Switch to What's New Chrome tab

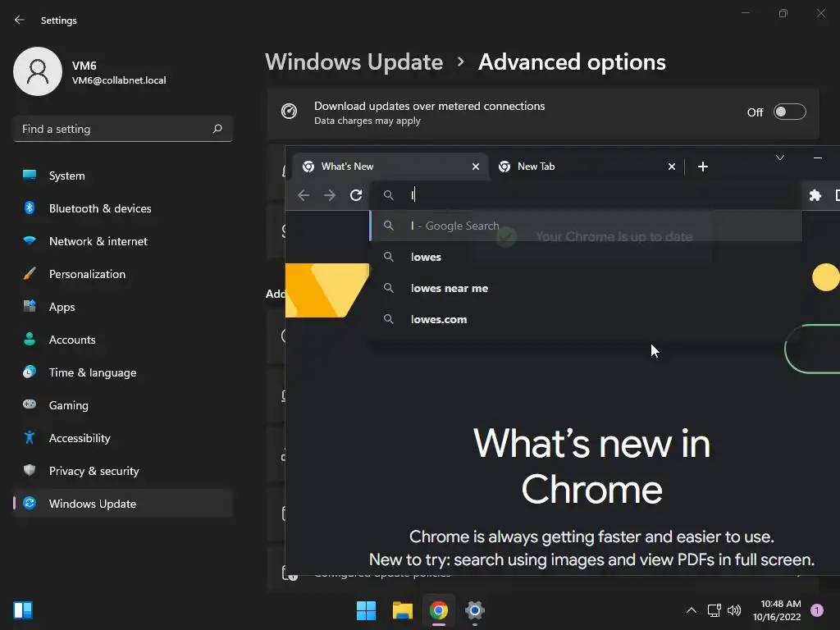(x=390, y=167)
